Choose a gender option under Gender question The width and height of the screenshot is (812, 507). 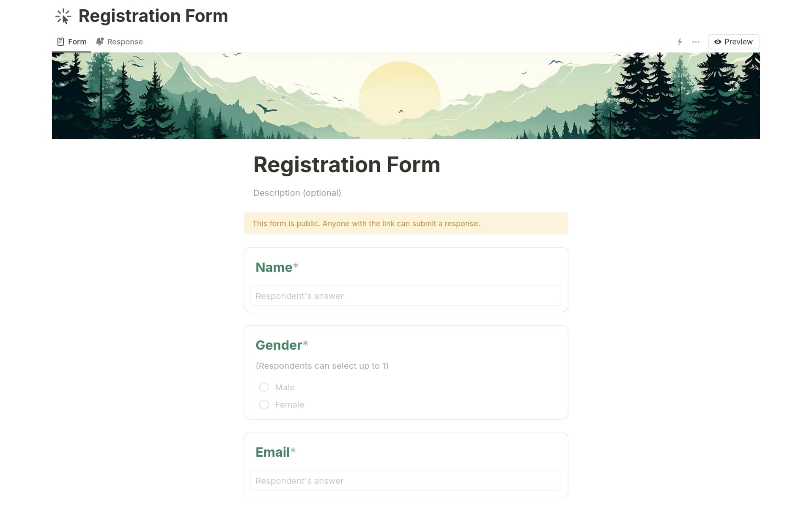263,387
